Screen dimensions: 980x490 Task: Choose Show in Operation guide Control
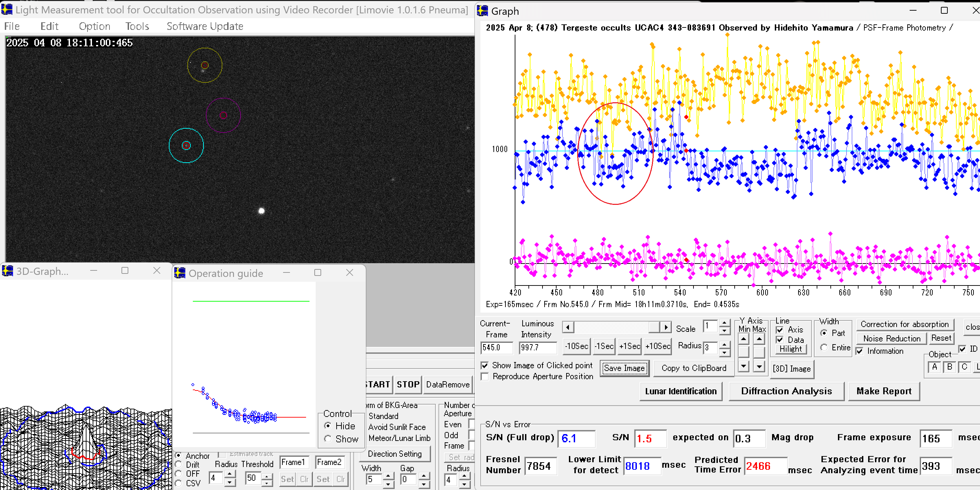click(x=328, y=439)
